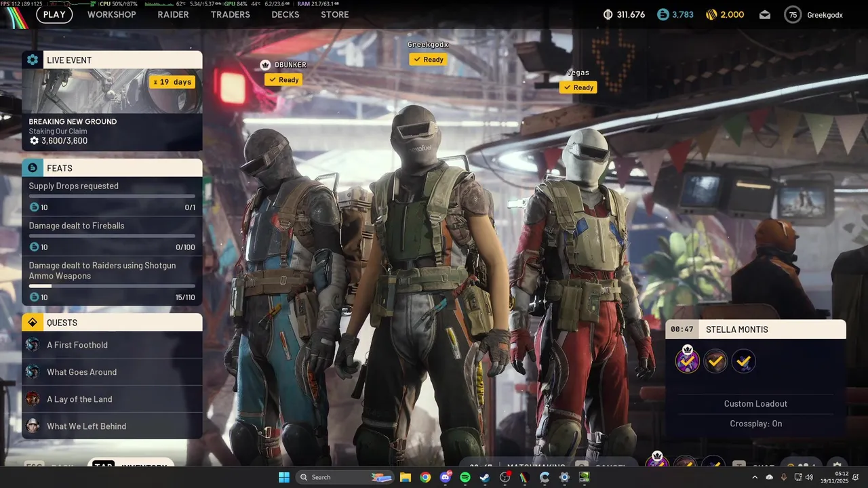Click the taskbar Search box
The width and height of the screenshot is (868, 488).
(x=346, y=477)
